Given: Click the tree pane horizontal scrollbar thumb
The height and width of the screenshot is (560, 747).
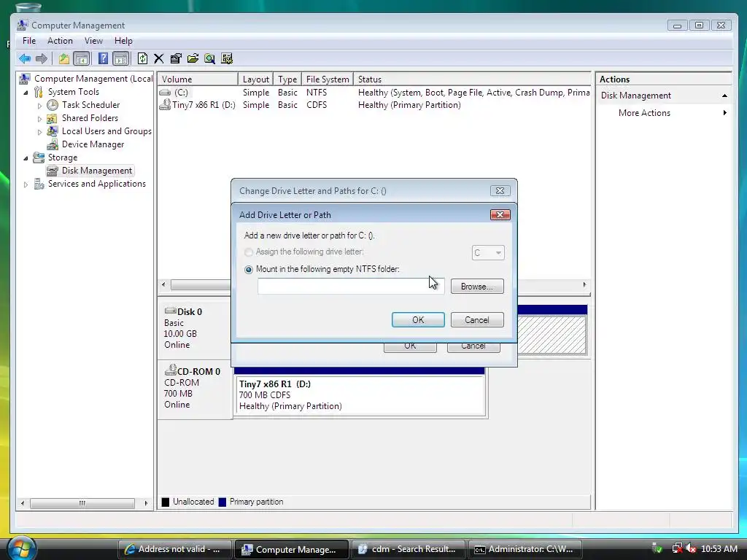Looking at the screenshot, I should pyautogui.click(x=82, y=503).
